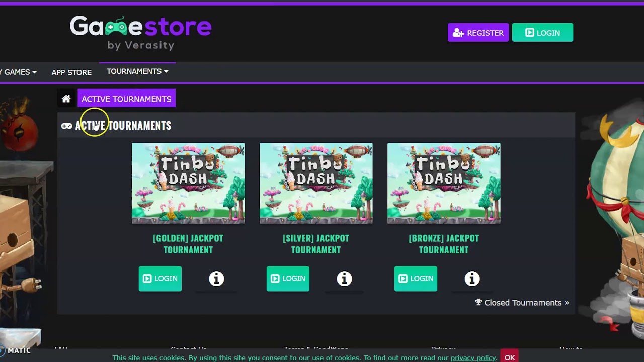Open the privacy policy link

pos(473,358)
